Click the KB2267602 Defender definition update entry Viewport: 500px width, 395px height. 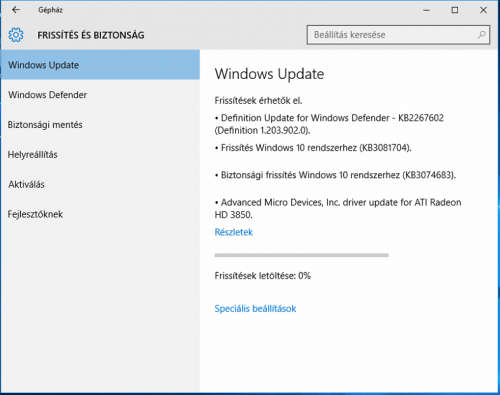(x=329, y=124)
